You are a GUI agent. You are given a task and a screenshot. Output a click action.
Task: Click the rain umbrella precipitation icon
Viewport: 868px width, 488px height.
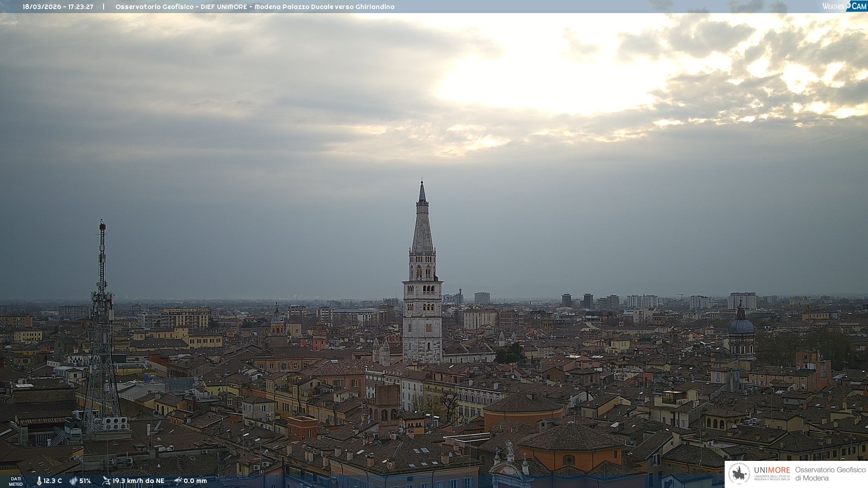click(x=178, y=481)
